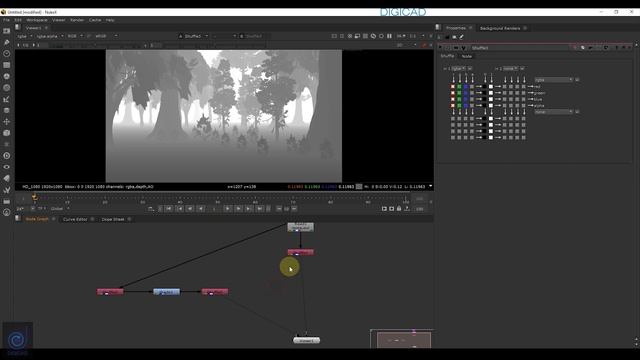Open the rgba.alpha channel dropdown
Viewport: 640px width, 360px height.
coord(50,36)
